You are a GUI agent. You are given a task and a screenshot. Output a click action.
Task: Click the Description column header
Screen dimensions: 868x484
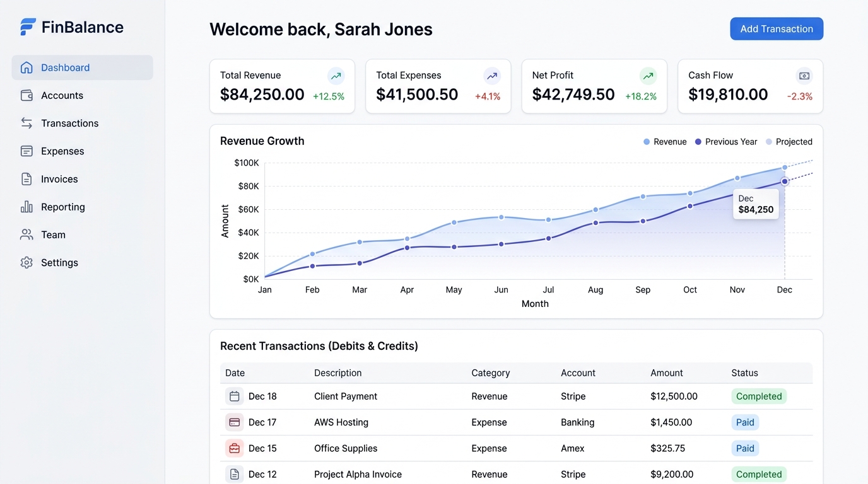(x=338, y=373)
